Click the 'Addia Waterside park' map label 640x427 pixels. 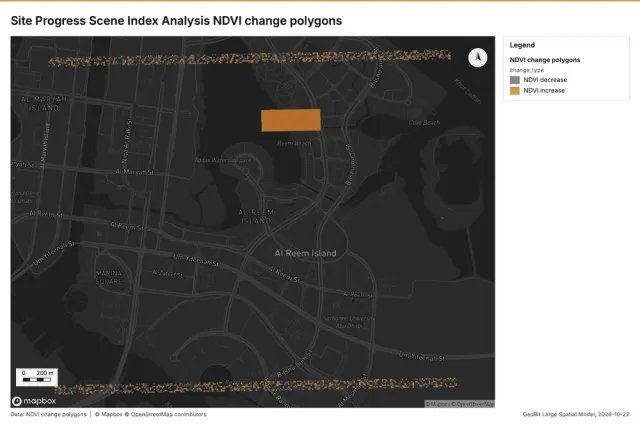223,160
